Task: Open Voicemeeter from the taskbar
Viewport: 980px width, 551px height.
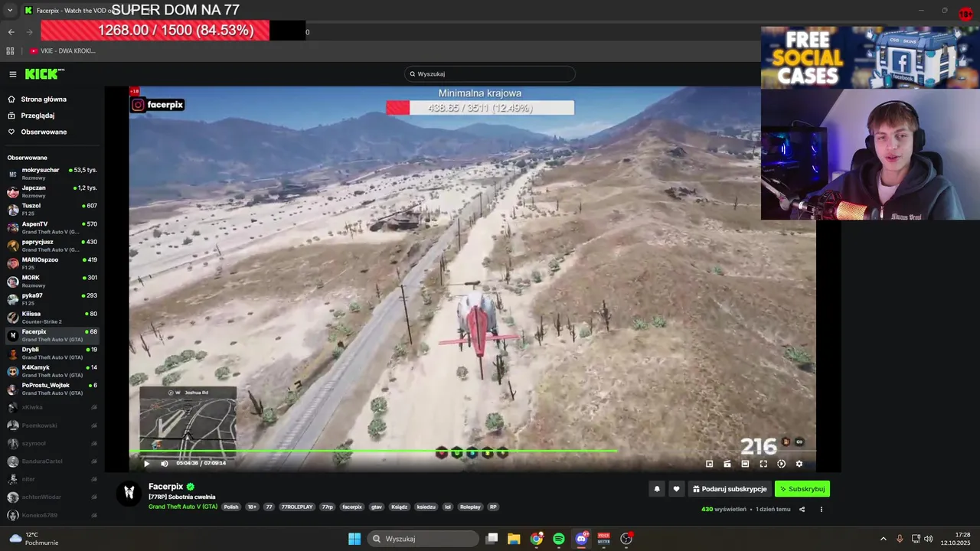Action: (x=603, y=539)
